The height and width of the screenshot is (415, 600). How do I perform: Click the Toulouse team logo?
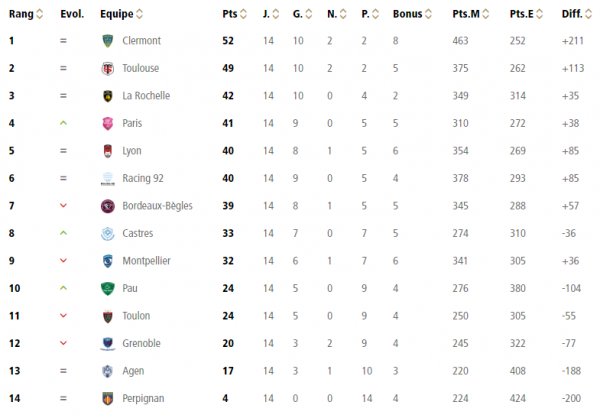click(108, 68)
